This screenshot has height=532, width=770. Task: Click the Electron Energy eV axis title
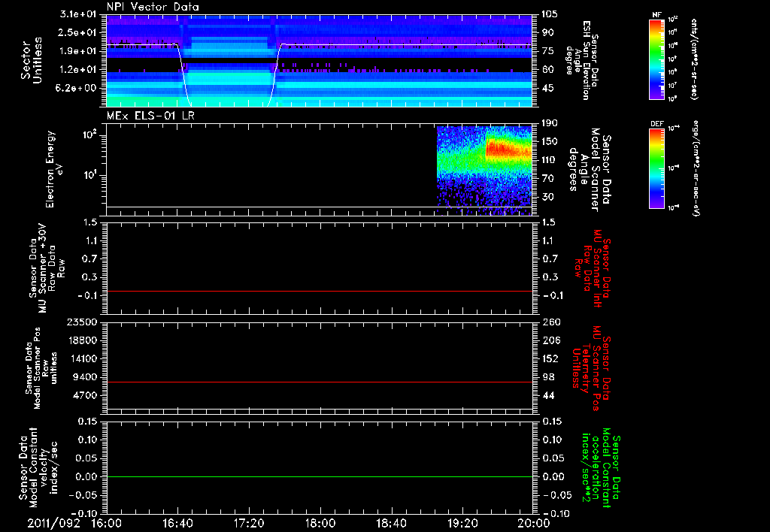[54, 169]
